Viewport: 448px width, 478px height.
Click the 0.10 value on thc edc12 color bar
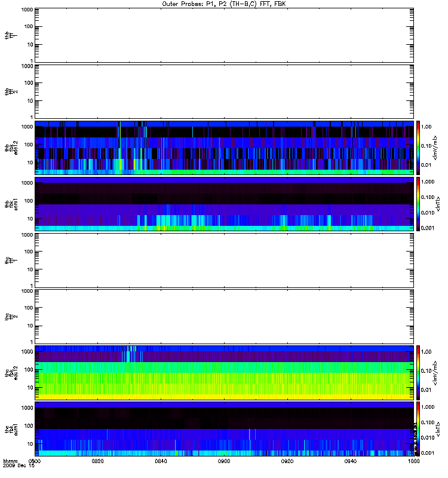[426, 370]
